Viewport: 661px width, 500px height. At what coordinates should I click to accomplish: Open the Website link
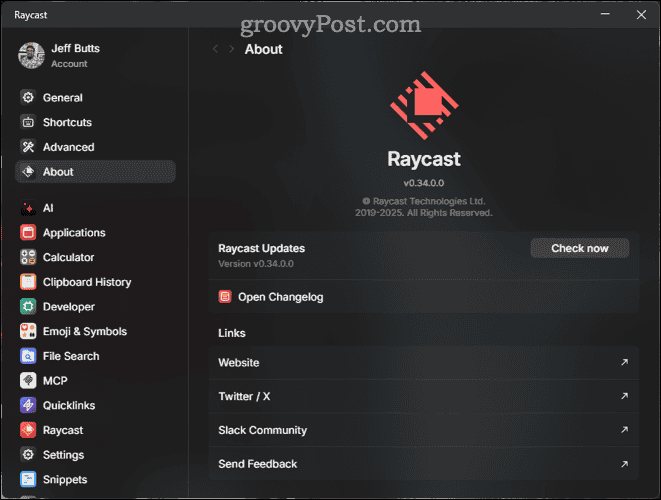coord(424,363)
